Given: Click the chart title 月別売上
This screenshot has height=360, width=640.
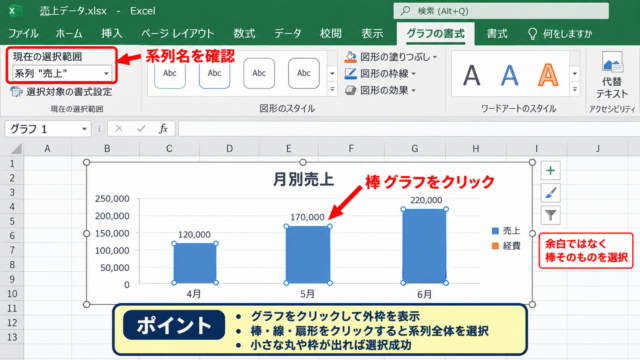Looking at the screenshot, I should [x=303, y=179].
